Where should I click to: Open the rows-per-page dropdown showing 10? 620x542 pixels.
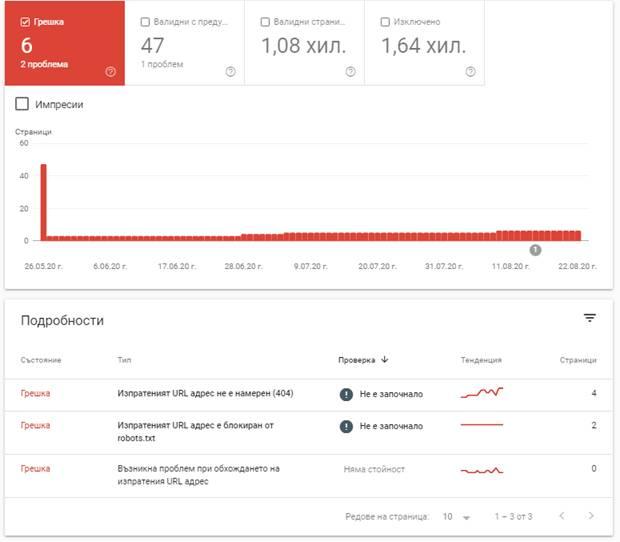(x=457, y=517)
